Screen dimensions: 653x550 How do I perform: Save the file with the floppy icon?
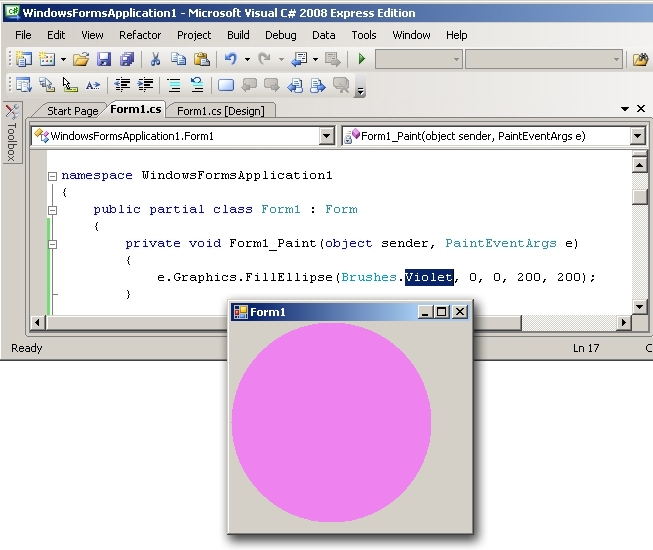point(104,59)
